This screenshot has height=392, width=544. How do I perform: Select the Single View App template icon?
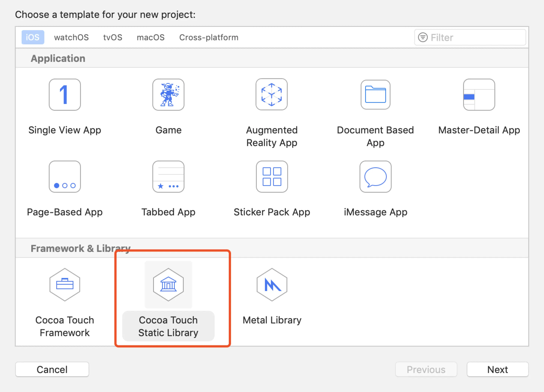pos(64,95)
